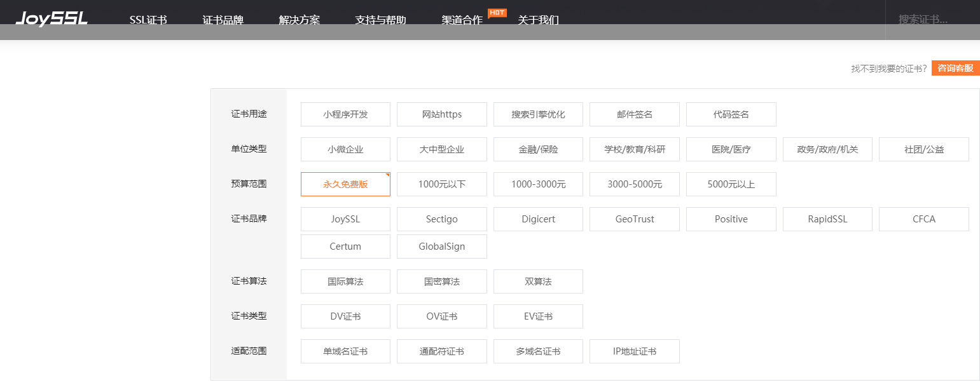Open the SSL证书 menu
The image size is (980, 392).
click(x=148, y=20)
